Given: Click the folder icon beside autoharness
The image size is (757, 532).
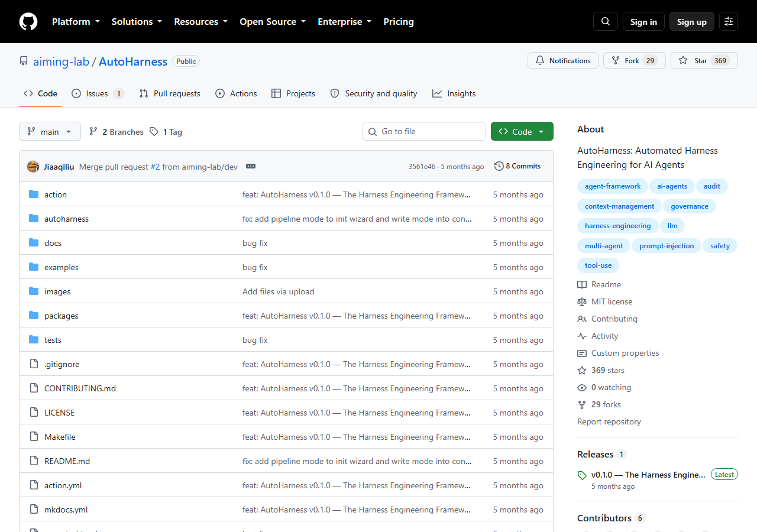Looking at the screenshot, I should (x=34, y=219).
